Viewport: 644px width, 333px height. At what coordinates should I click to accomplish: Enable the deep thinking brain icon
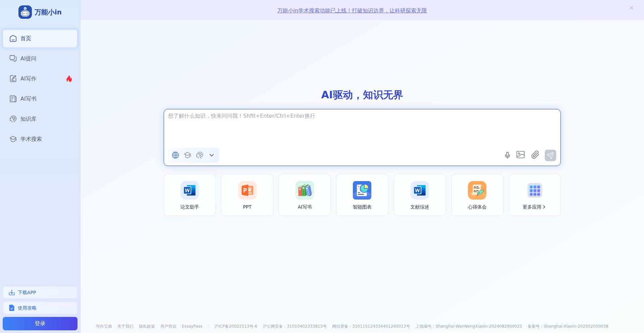(200, 155)
